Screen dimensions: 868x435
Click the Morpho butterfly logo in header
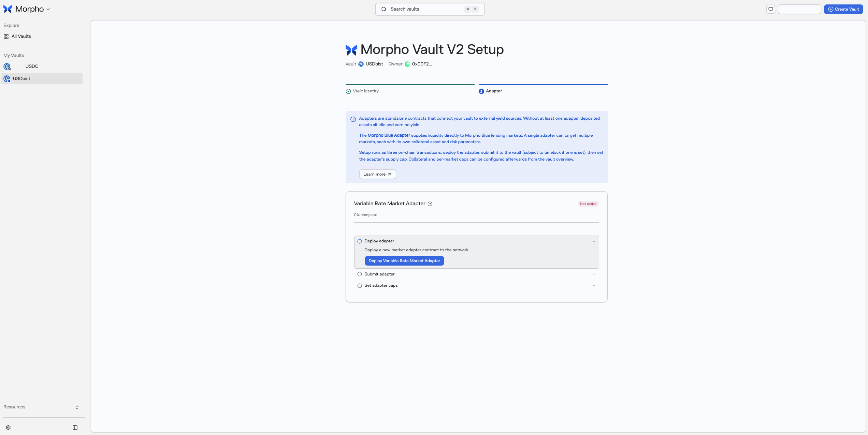8,9
